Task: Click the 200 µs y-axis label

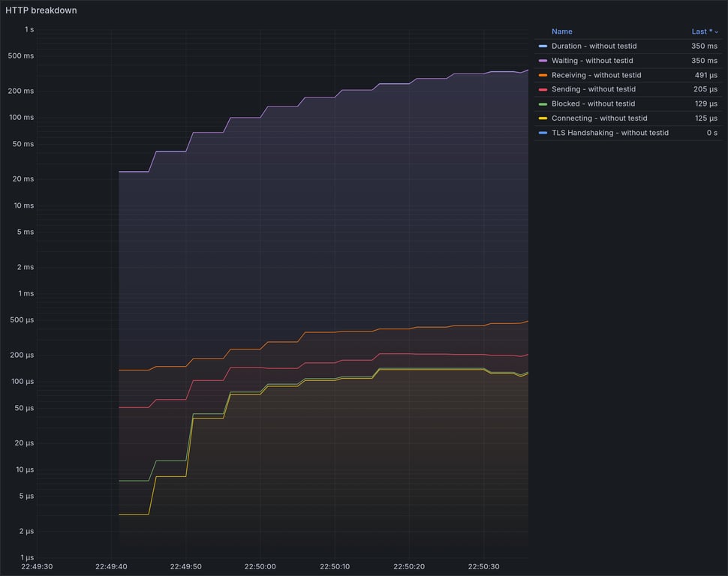Action: 22,355
